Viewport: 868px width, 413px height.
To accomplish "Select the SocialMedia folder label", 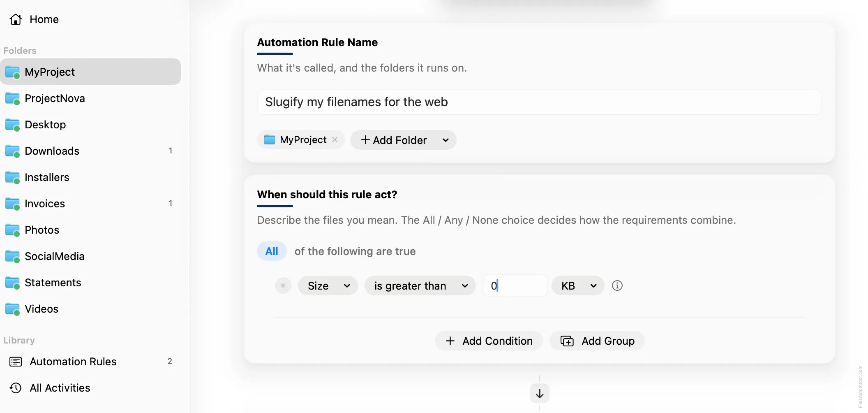I will point(55,256).
